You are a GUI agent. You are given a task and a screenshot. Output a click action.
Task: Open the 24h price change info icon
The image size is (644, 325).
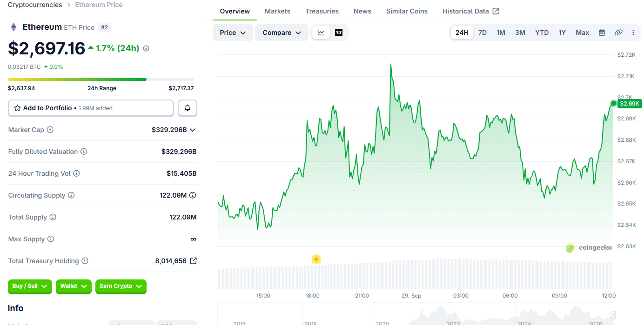[x=146, y=48]
